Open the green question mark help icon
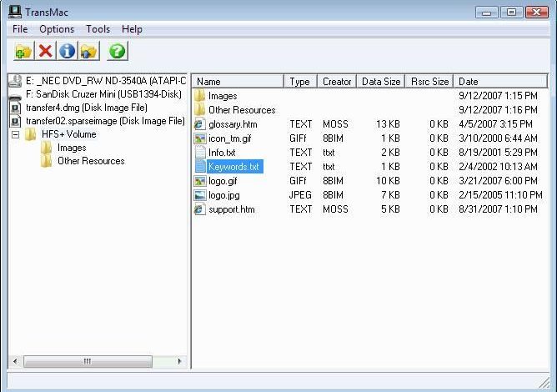 (118, 51)
